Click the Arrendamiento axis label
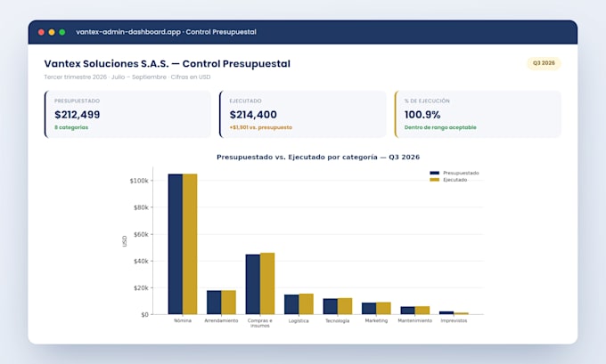606x364 pixels. (x=221, y=320)
